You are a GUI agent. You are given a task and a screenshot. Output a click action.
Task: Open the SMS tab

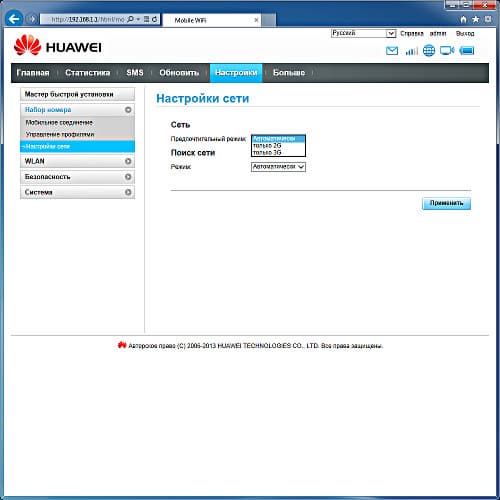135,73
